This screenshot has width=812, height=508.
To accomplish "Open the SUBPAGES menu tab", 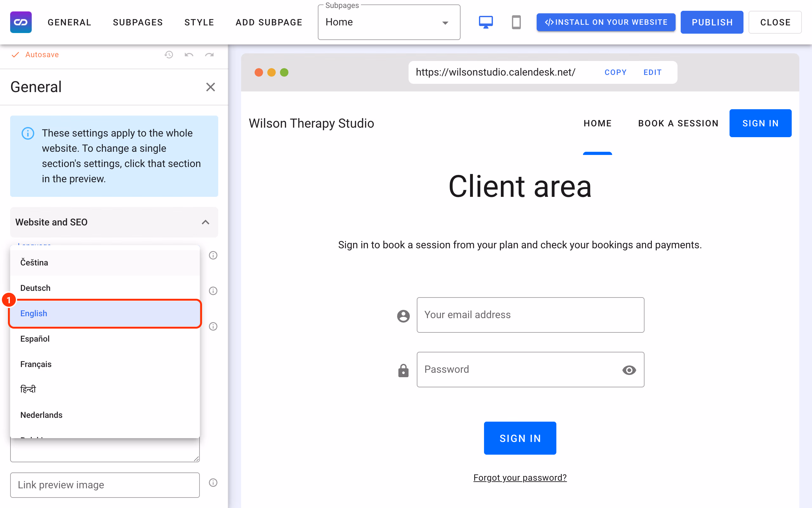I will coord(138,22).
